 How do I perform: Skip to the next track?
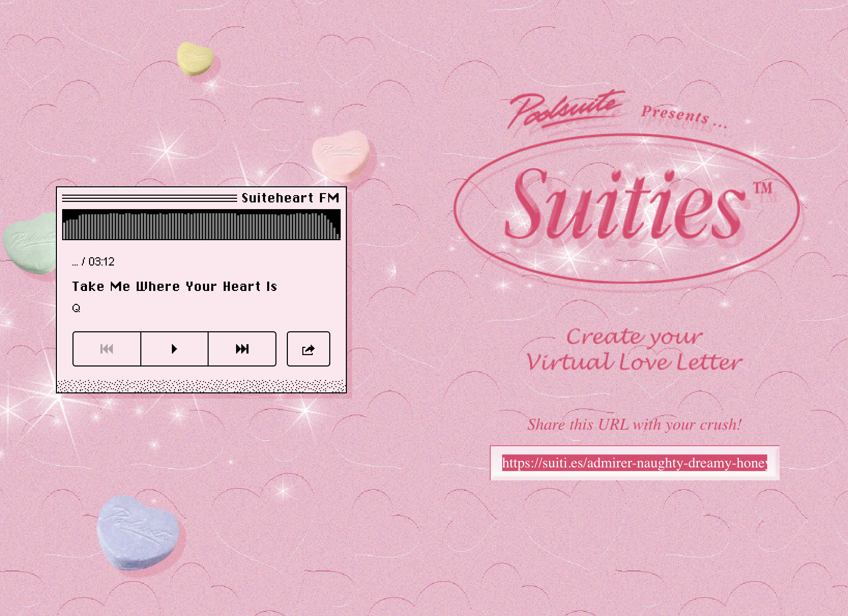[241, 349]
